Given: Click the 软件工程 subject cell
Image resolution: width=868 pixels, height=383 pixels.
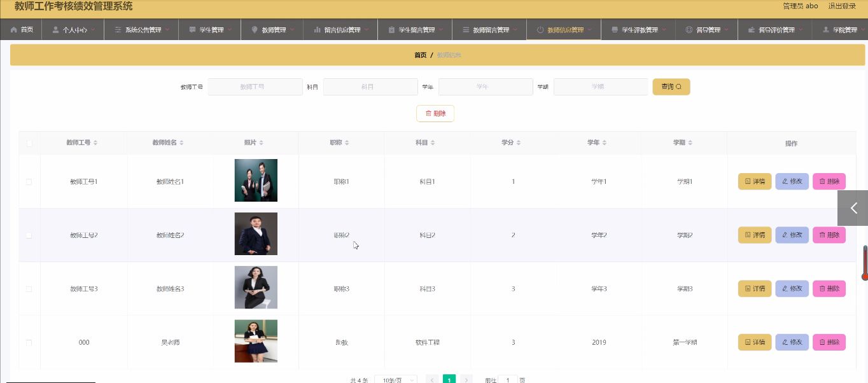Looking at the screenshot, I should (x=427, y=342).
